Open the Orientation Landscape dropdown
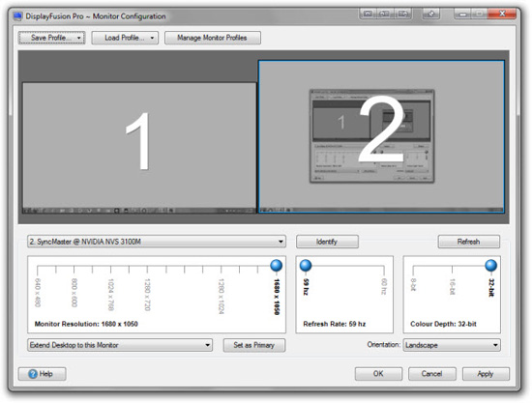532x403 pixels. pyautogui.click(x=452, y=345)
